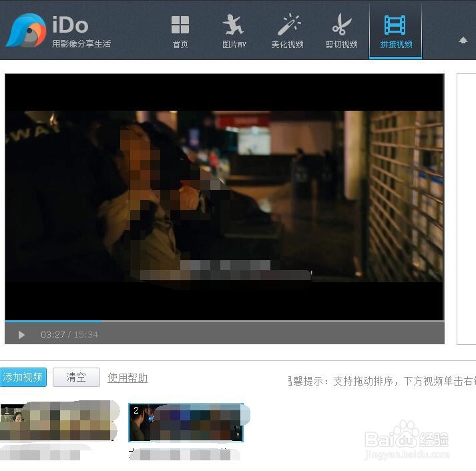Viewport: 476px width, 471px height.
Task: Seek on the video progress bar
Action: (224, 321)
